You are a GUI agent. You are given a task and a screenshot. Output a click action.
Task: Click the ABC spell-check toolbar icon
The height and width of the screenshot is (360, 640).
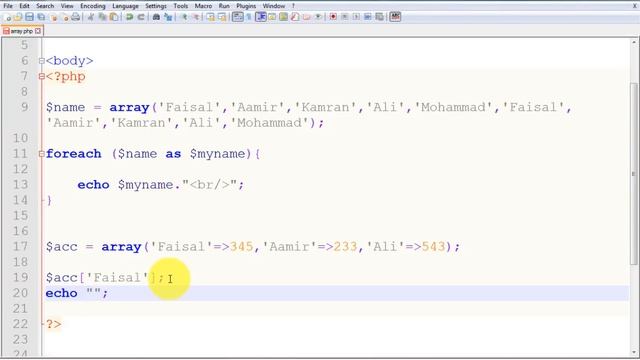[x=395, y=17]
